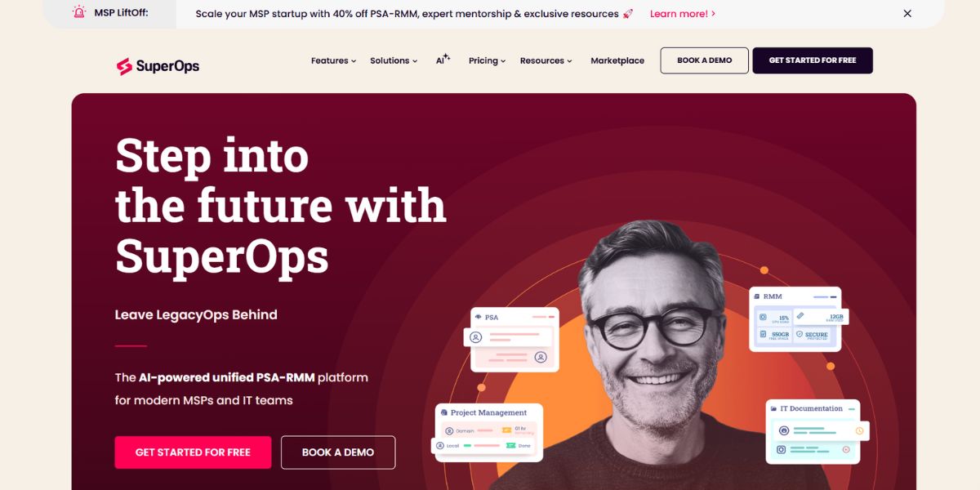980x490 pixels.
Task: Select the RMM card illustration
Action: click(797, 319)
